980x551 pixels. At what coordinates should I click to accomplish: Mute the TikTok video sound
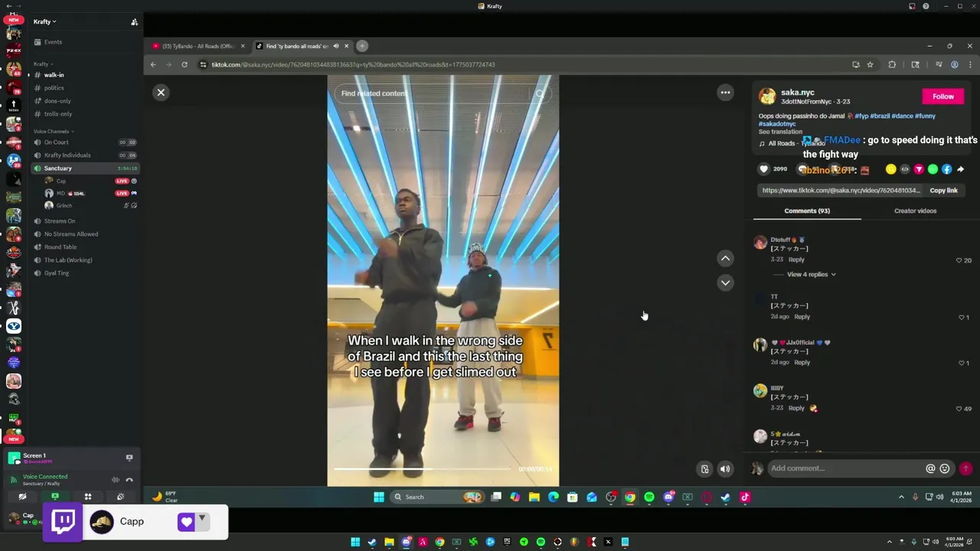point(724,469)
